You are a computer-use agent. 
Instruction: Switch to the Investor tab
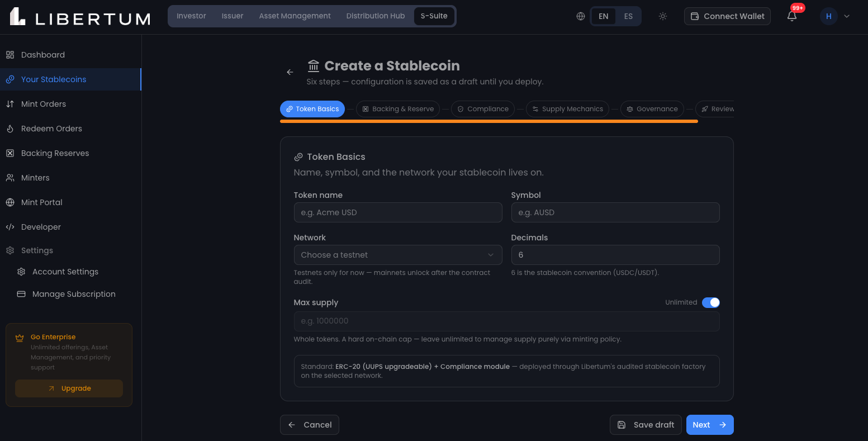pos(192,16)
